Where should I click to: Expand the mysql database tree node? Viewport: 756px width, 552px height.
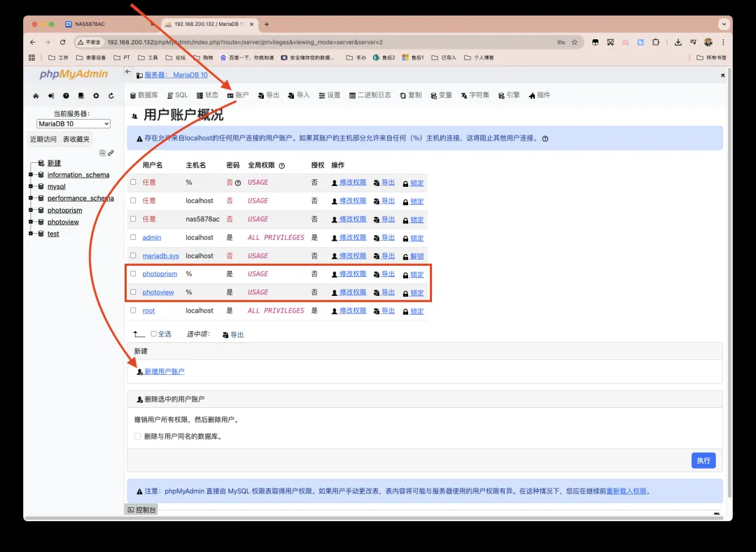[x=31, y=187]
